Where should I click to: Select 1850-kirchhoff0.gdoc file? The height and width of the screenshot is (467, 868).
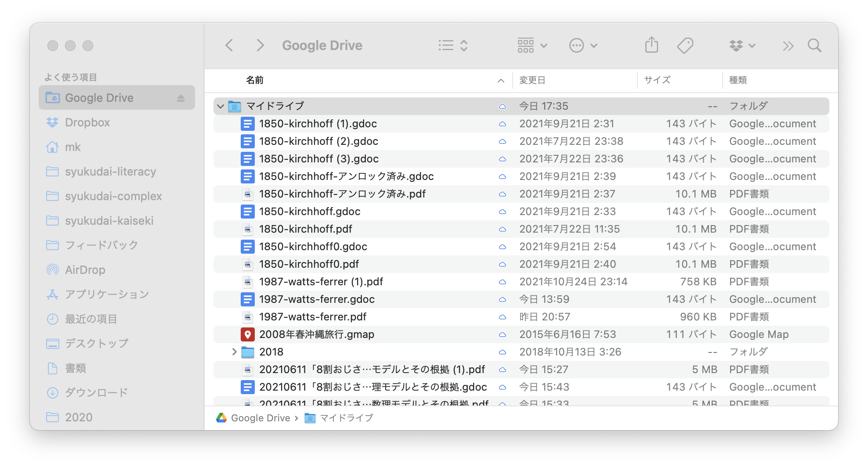tap(521, 247)
